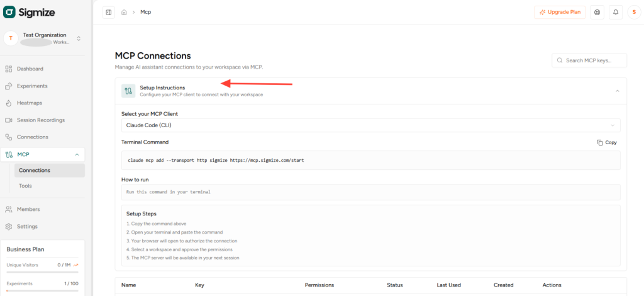Click the Settings gear icon
The height and width of the screenshot is (296, 644).
pos(9,227)
